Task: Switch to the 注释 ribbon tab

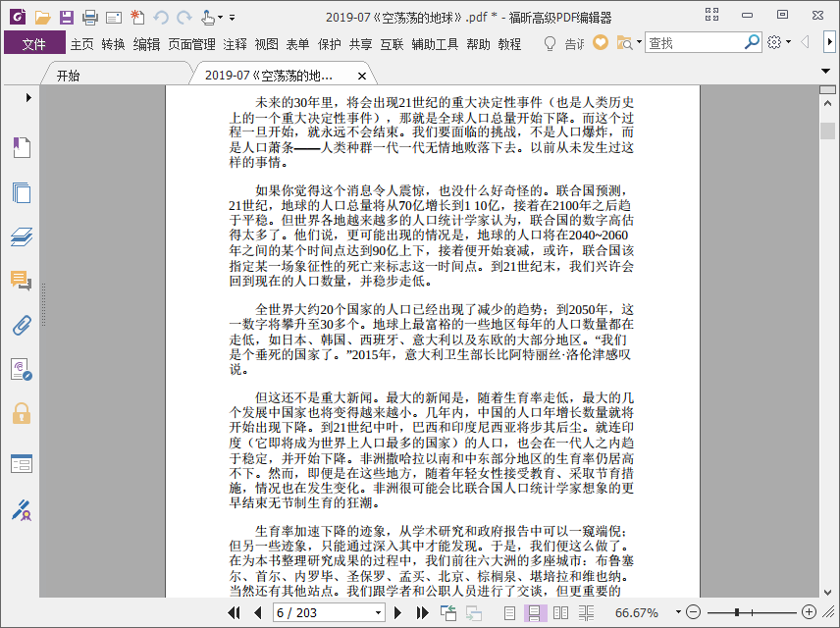Action: [x=235, y=44]
